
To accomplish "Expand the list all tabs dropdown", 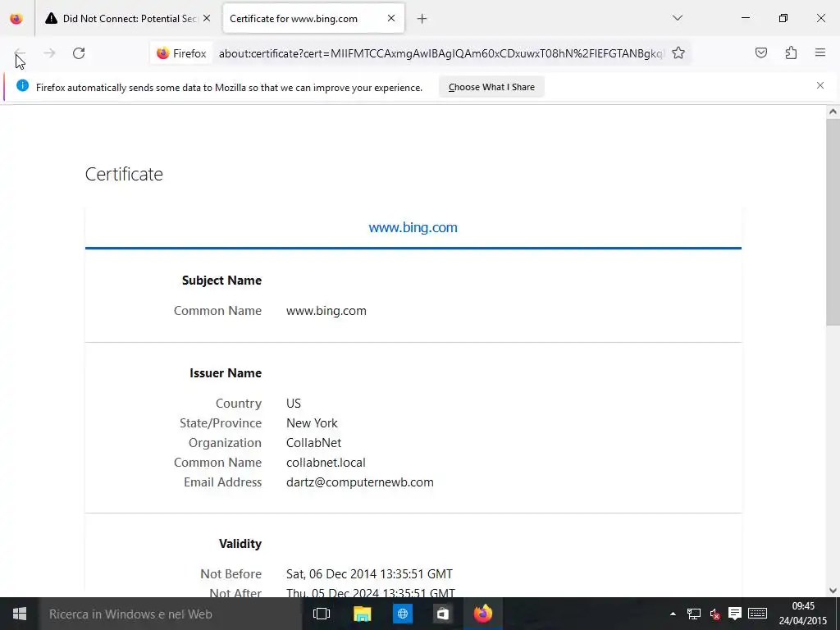I will (677, 18).
